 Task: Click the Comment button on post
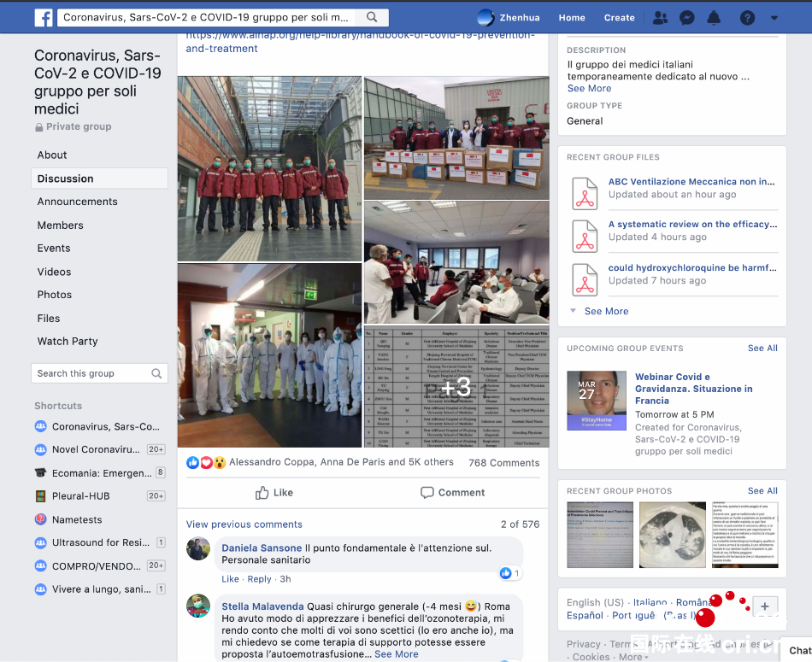click(452, 493)
